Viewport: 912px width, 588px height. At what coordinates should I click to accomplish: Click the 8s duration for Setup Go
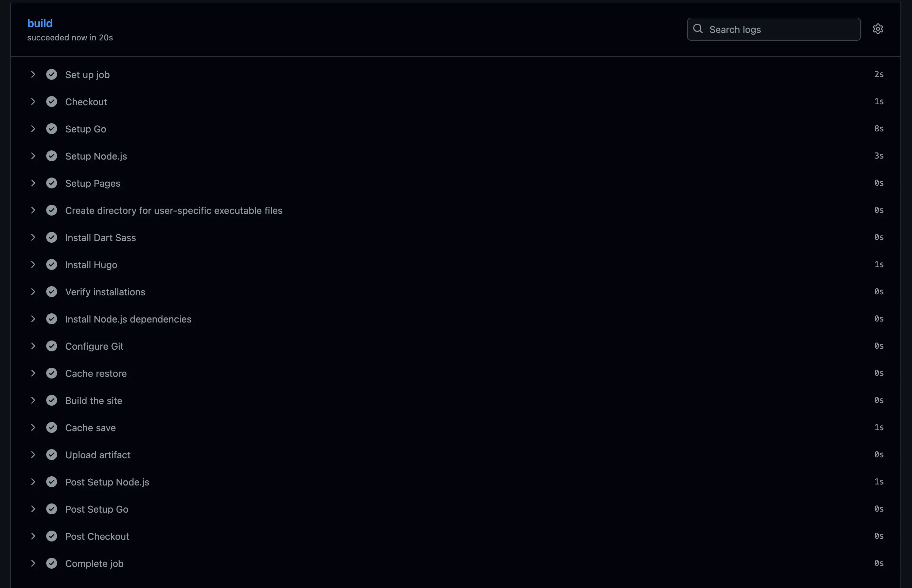878,129
